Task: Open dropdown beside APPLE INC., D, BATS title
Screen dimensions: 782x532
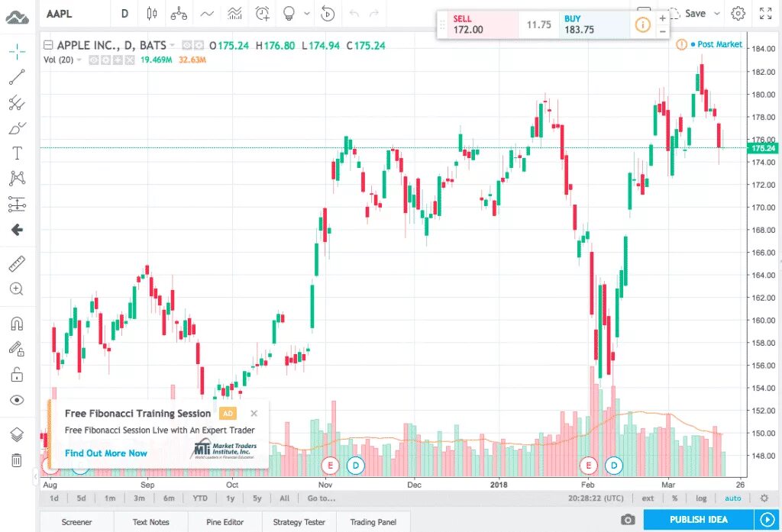Action: point(173,45)
